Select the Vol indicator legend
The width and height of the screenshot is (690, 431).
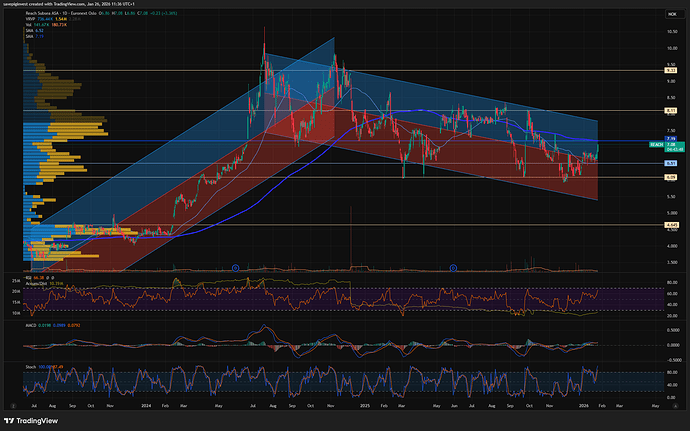click(11, 25)
